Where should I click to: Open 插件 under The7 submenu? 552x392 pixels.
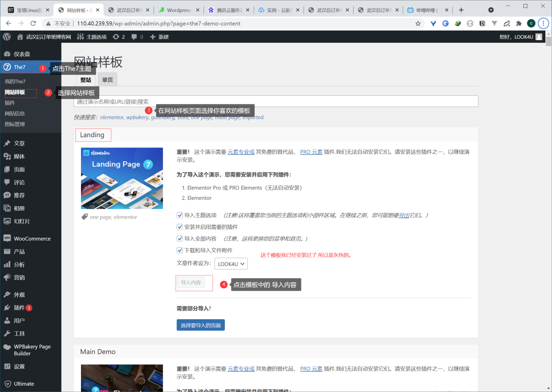pyautogui.click(x=10, y=103)
